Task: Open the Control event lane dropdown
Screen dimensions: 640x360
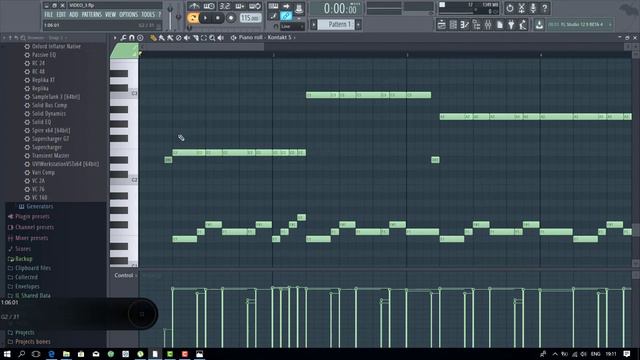Action: (x=125, y=276)
